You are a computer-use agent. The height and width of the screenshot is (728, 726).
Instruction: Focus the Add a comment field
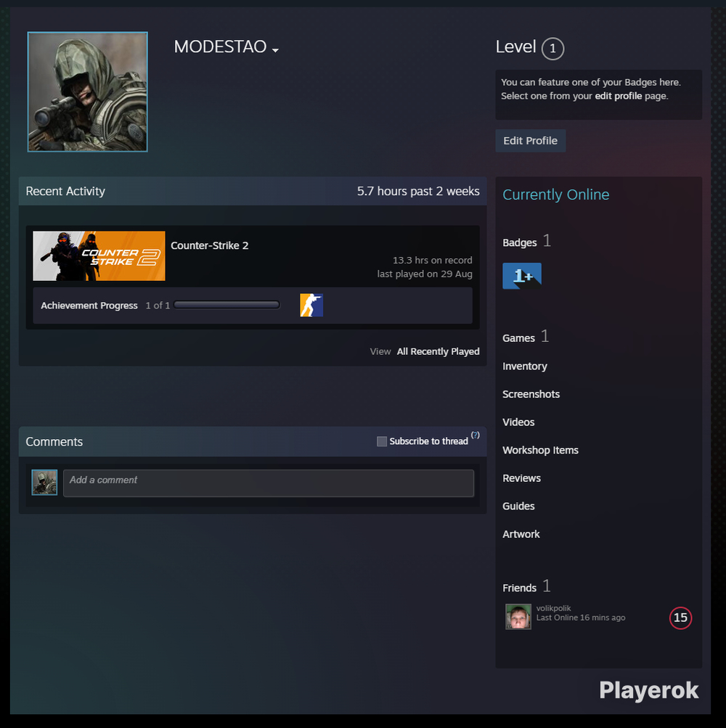269,483
